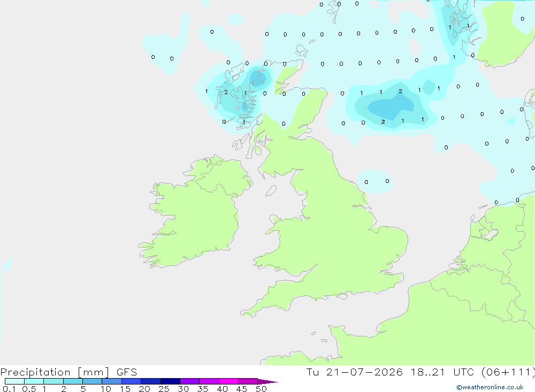The height and width of the screenshot is (392, 535).
Task: Click the 15–20 mm legend color swatch
Action: (x=132, y=381)
